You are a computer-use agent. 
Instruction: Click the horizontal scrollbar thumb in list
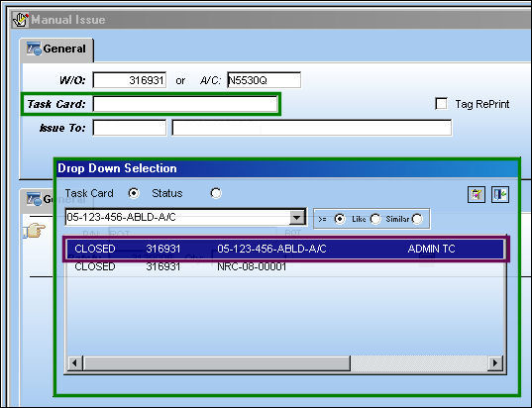tap(216, 363)
